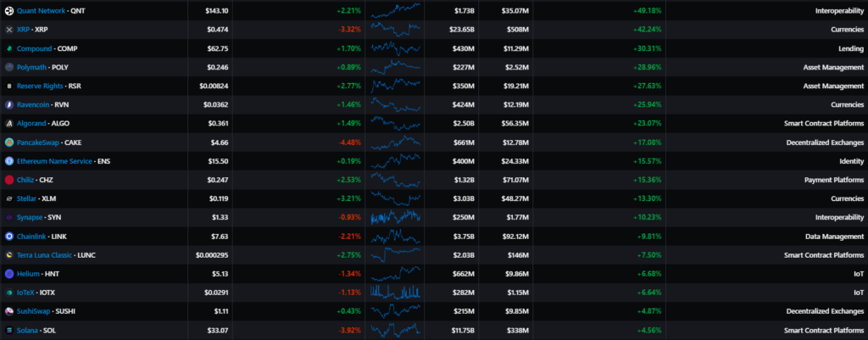This screenshot has width=868, height=340.
Task: Click the Helium logo icon
Action: (x=8, y=274)
